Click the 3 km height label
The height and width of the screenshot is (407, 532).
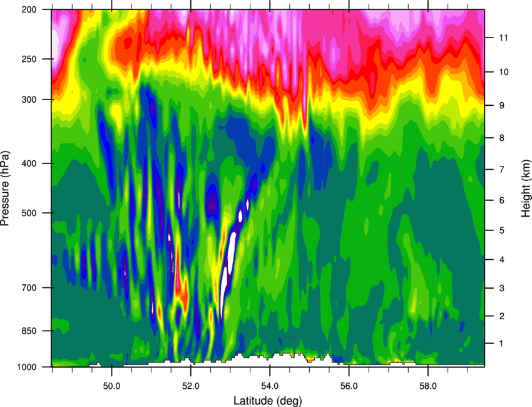502,288
